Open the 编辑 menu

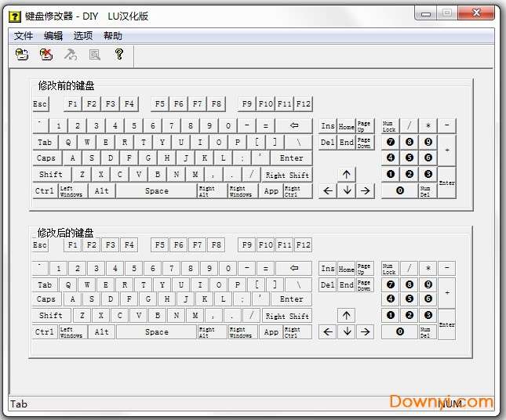coord(53,35)
